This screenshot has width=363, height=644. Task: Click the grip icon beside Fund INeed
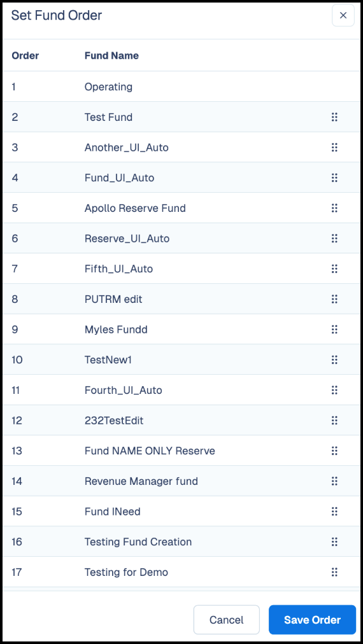334,512
